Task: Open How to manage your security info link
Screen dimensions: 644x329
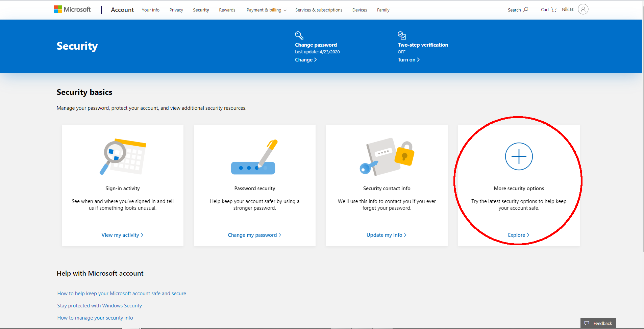Action: coord(95,318)
